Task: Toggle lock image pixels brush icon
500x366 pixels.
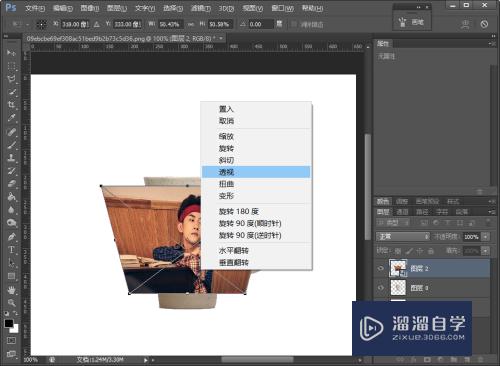Action: click(409, 251)
